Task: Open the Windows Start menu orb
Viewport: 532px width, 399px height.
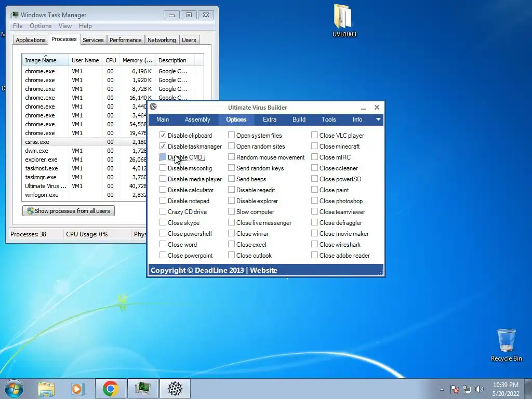Action: pos(14,389)
